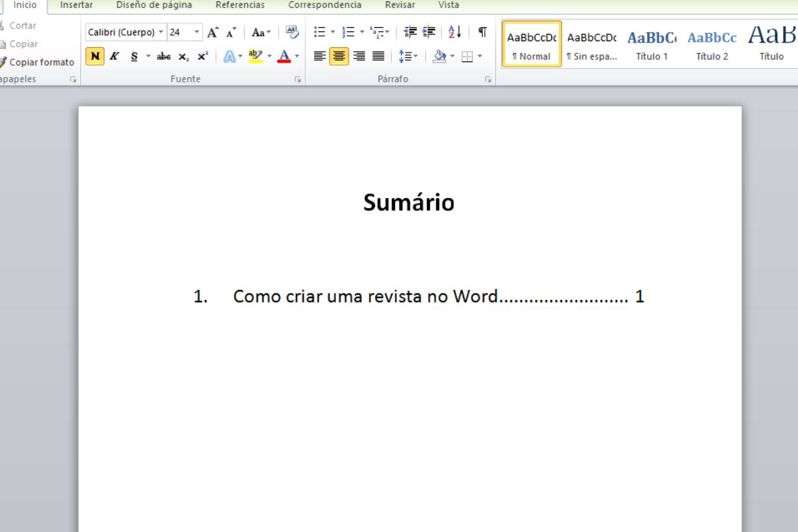Click the strikethrough text icon
The height and width of the screenshot is (532, 798).
click(163, 57)
